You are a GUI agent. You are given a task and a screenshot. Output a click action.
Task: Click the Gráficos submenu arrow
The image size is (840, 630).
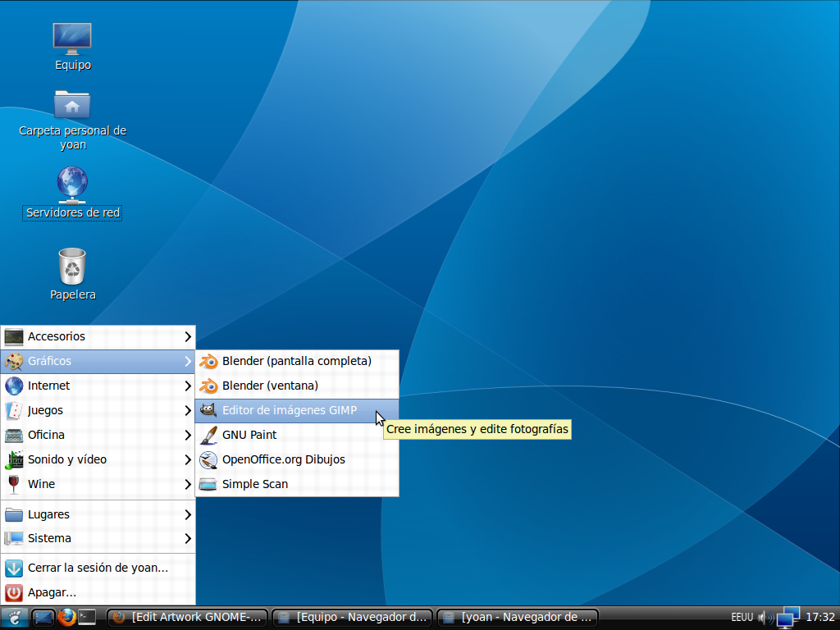[188, 361]
